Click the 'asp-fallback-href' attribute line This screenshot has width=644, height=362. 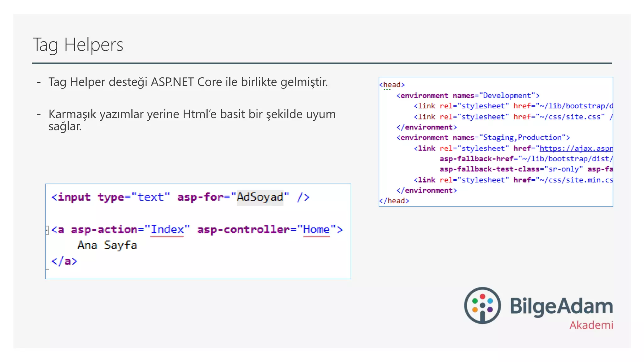click(526, 159)
